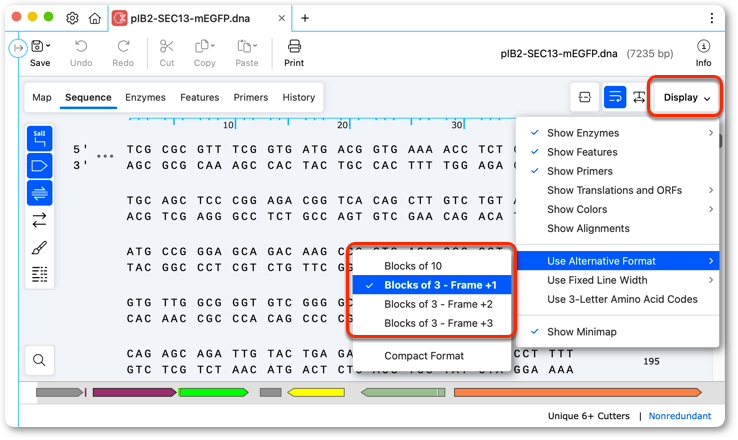
Task: Expand Show Translations and ORFs submenu
Action: (618, 190)
